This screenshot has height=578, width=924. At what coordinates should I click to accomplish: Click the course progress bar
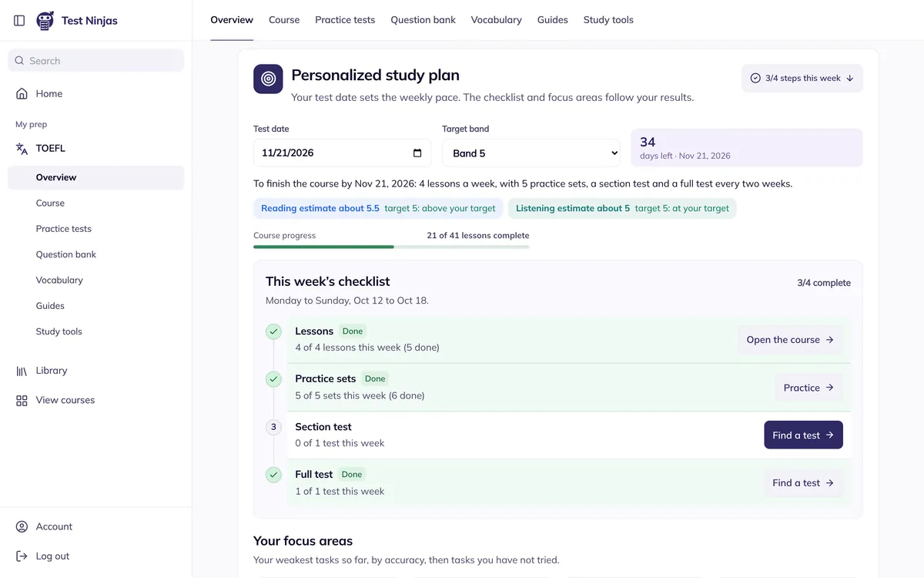pyautogui.click(x=391, y=247)
